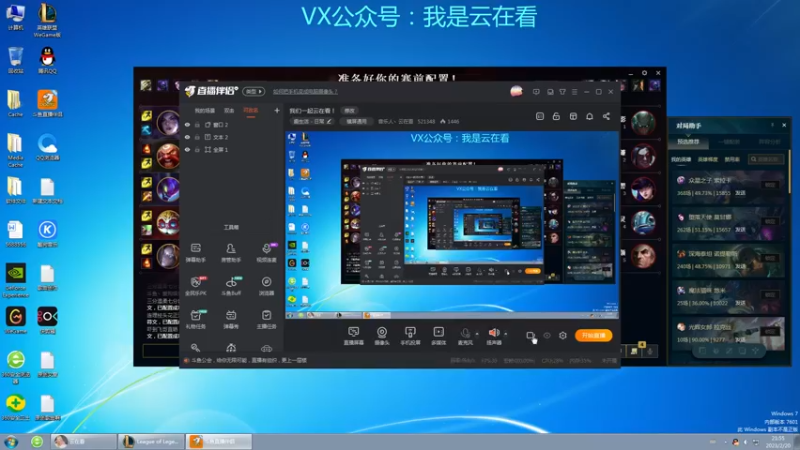The image size is (800, 450).
Task: Click 修改 next to stream title
Action: pos(349,110)
